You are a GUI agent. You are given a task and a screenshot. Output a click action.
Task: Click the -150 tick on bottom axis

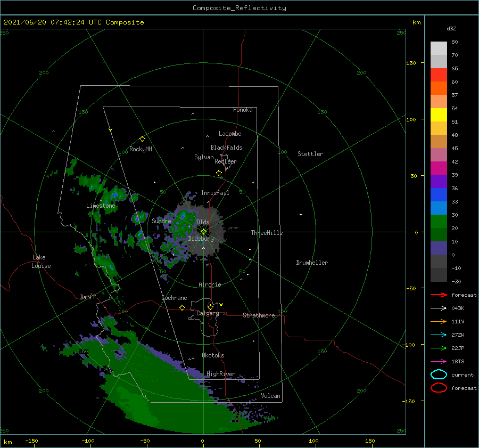(31, 441)
